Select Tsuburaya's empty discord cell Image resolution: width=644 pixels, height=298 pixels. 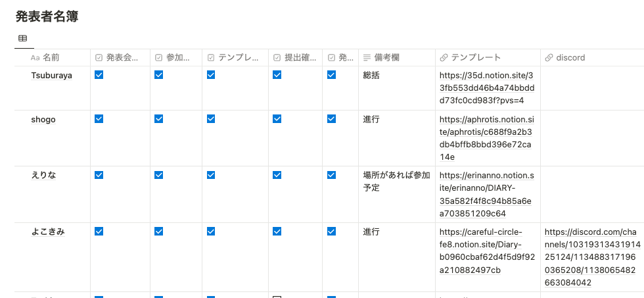click(592, 88)
